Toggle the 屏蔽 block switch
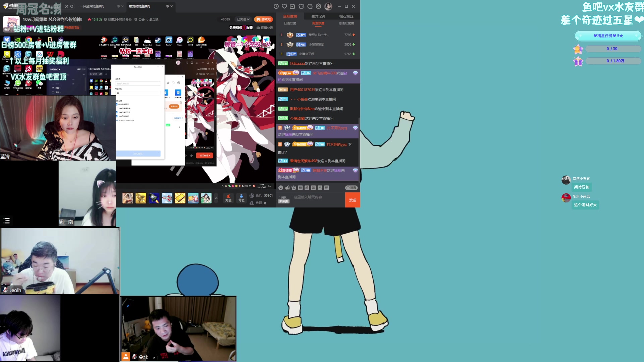Viewport: 644px width, 362px height. pos(352,188)
